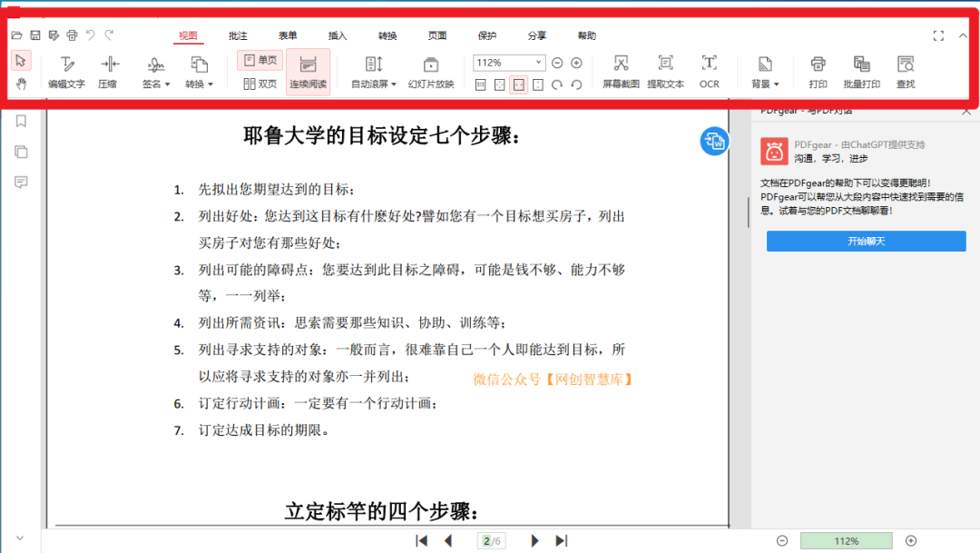Enter full screen with the expand icon
This screenshot has width=980, height=553.
pyautogui.click(x=939, y=35)
